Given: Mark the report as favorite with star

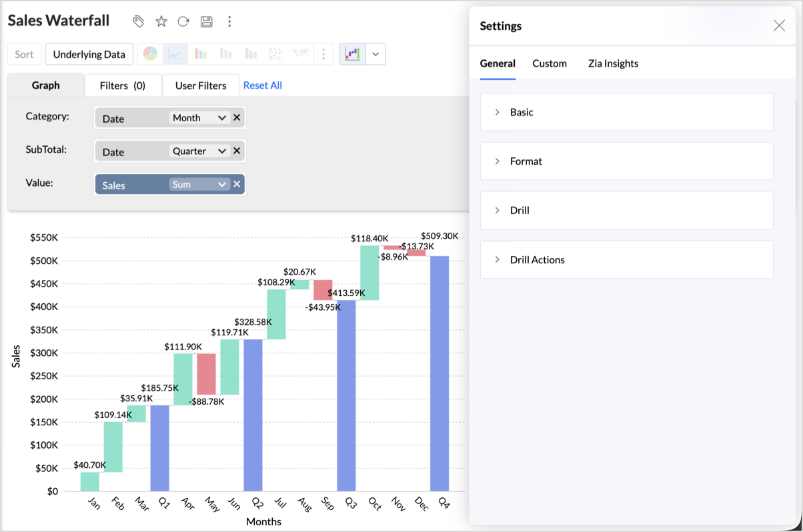Looking at the screenshot, I should [161, 21].
